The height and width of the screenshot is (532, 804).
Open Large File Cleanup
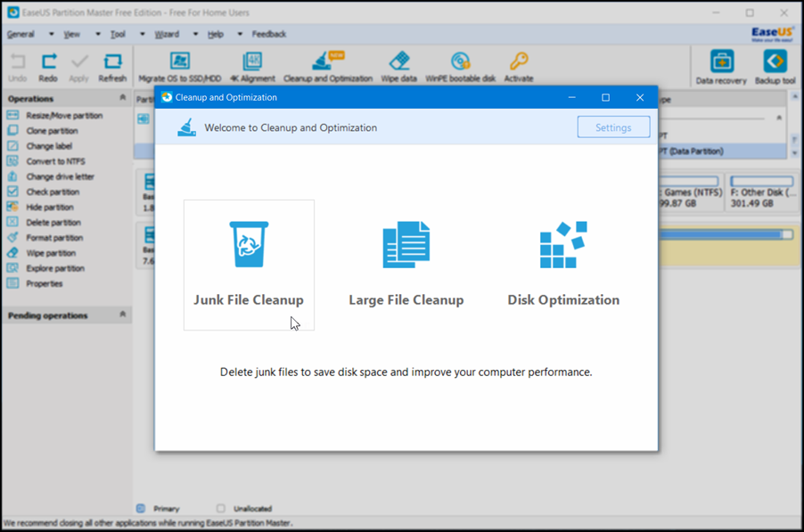406,265
